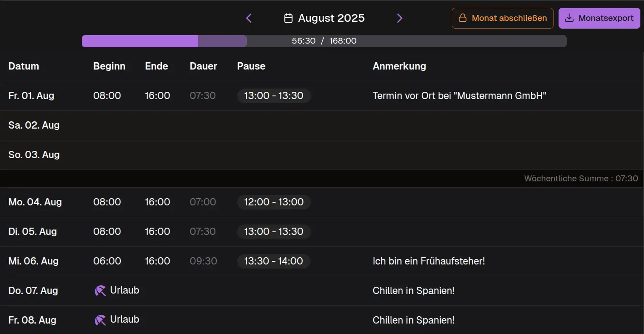Click the Ich bin ein Frühaufsteher! note
Viewport: 644px width, 334px height.
coord(429,261)
